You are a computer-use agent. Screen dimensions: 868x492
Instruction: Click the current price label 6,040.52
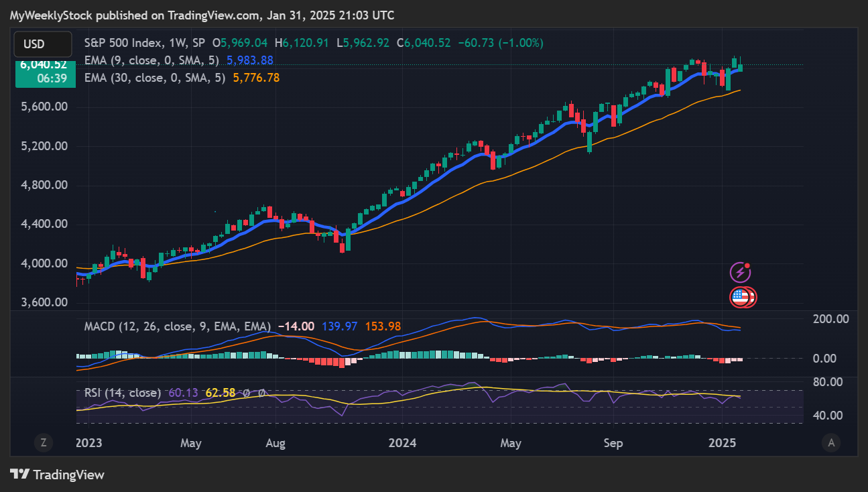[44, 65]
